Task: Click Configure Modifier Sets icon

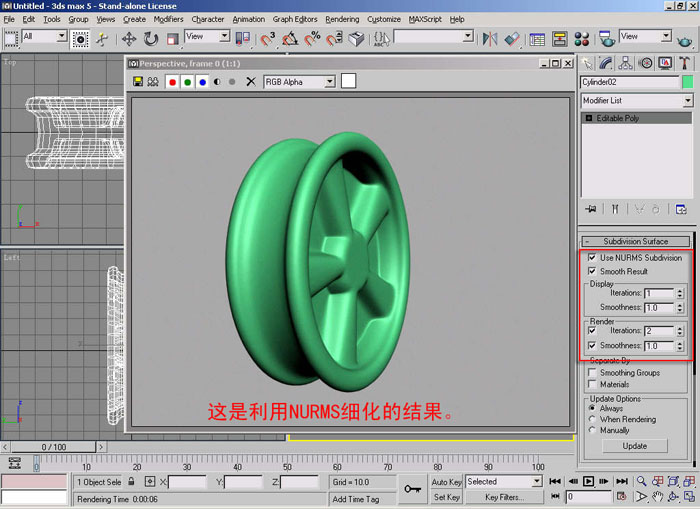Action: pos(681,209)
